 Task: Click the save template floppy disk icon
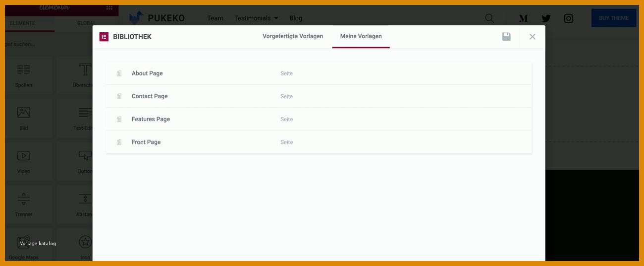point(506,37)
